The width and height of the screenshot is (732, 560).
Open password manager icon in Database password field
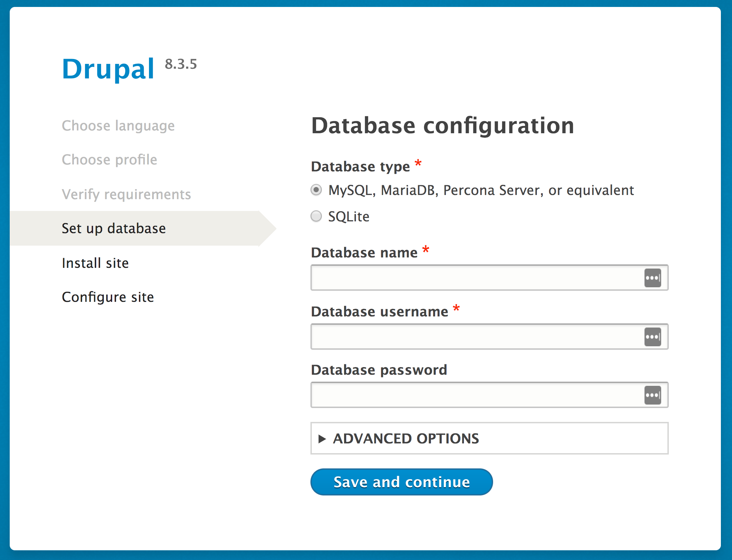point(653,395)
